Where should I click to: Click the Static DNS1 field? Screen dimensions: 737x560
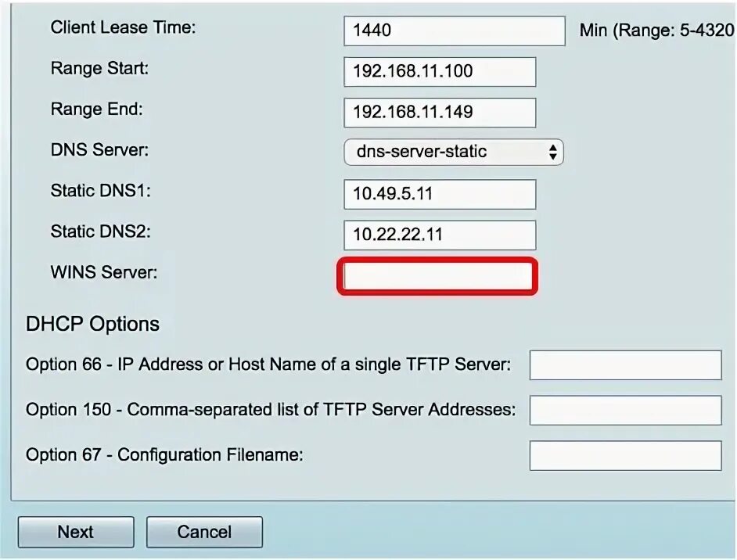coord(440,194)
